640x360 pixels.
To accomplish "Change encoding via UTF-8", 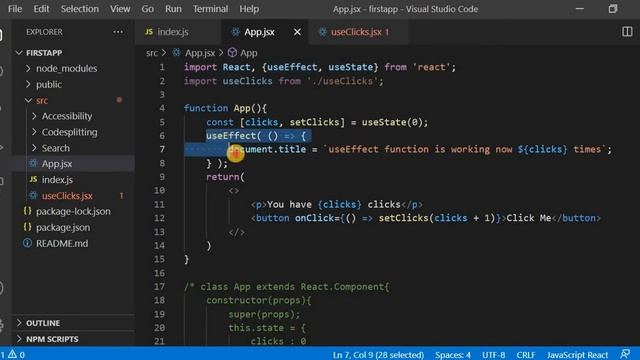I will 493,355.
